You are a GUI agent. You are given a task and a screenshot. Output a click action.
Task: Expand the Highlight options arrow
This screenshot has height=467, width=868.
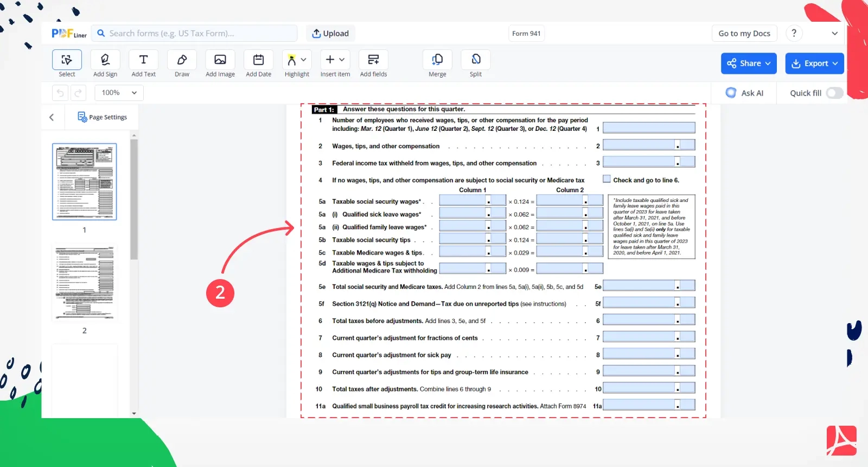(x=304, y=60)
